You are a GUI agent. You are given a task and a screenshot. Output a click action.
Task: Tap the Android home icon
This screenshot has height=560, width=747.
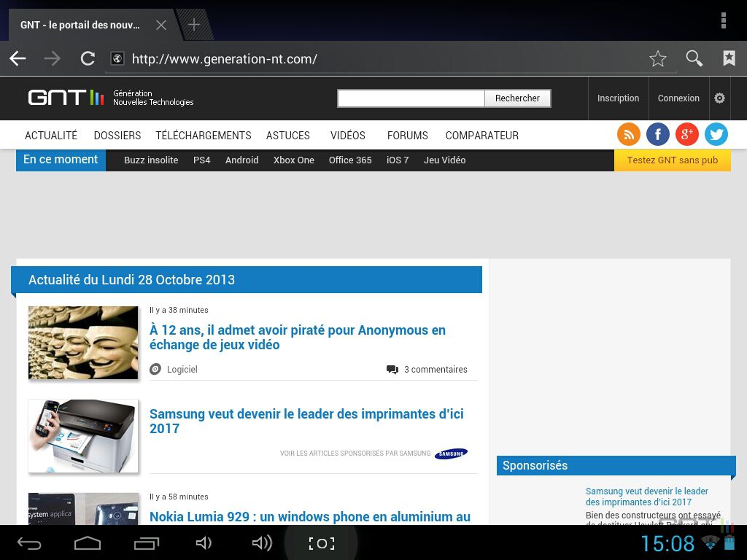[x=88, y=542]
